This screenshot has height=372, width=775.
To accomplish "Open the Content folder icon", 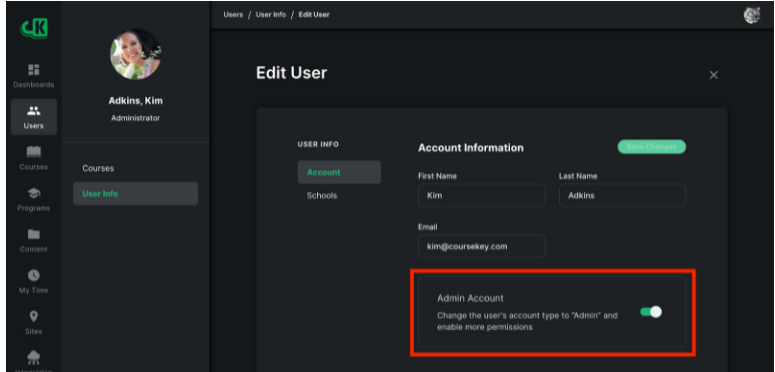I will coord(34,234).
